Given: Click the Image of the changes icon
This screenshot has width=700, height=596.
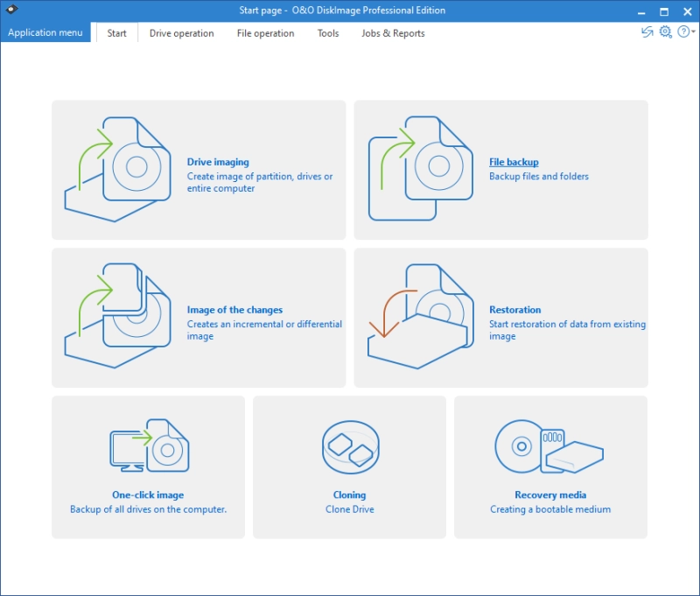Looking at the screenshot, I should coord(118,316).
